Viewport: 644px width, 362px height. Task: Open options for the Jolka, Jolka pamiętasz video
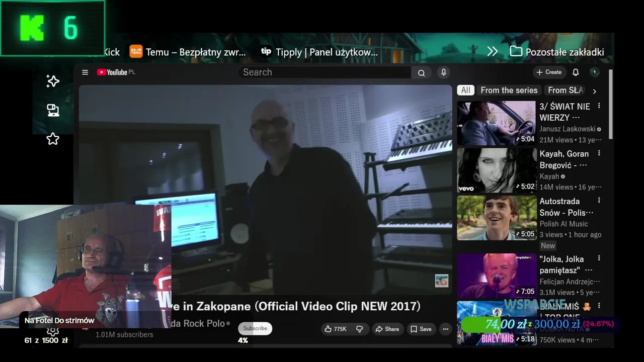599,258
